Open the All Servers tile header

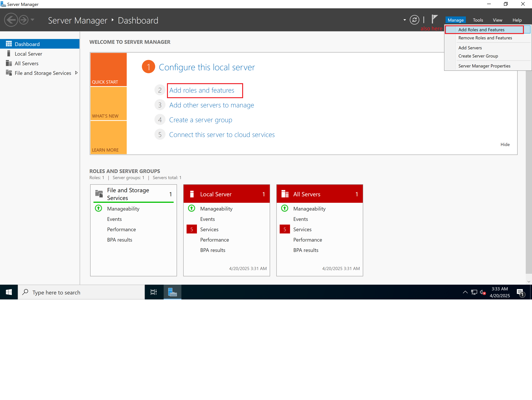tap(319, 194)
